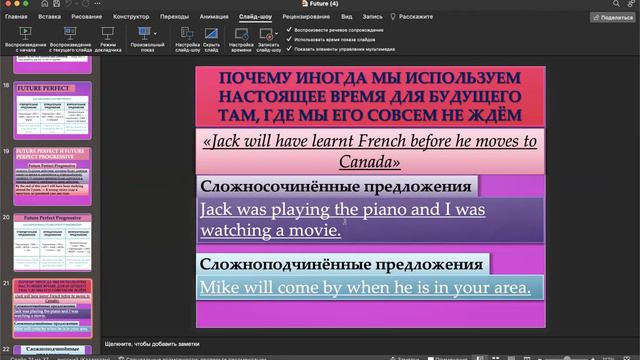Select slide 21 thumbnail in panel
640x360 pixels.
pyautogui.click(x=52, y=309)
